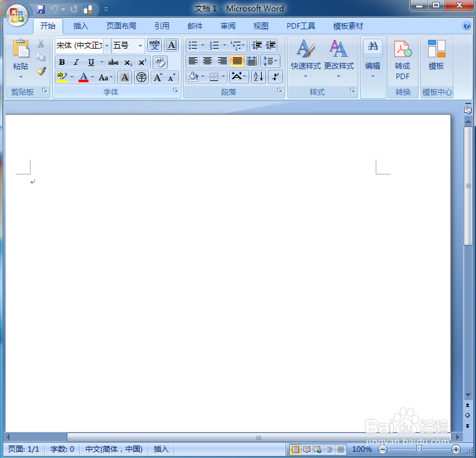Toggle bold formatting
The height and width of the screenshot is (458, 476).
click(62, 62)
